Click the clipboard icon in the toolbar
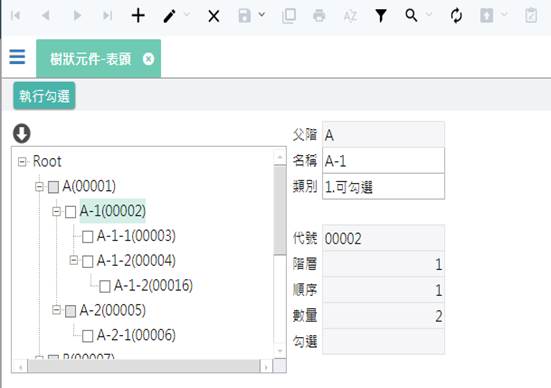The width and height of the screenshot is (551, 388). [531, 16]
